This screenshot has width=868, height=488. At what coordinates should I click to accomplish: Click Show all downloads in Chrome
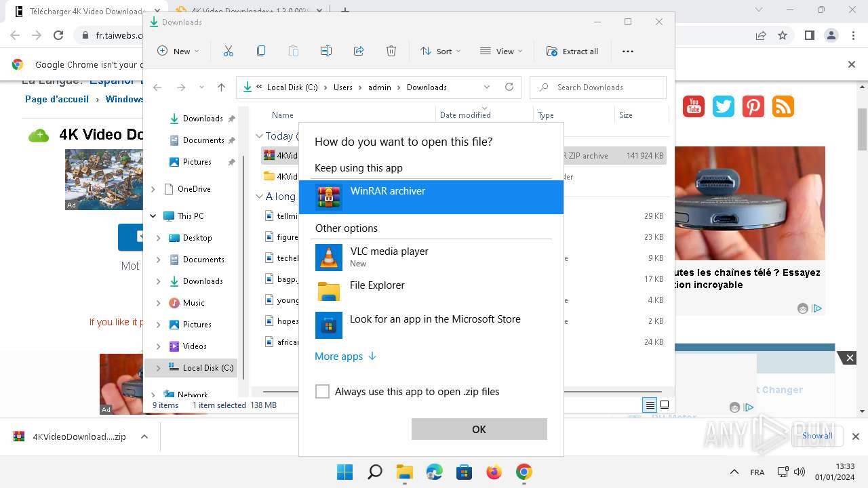(817, 436)
